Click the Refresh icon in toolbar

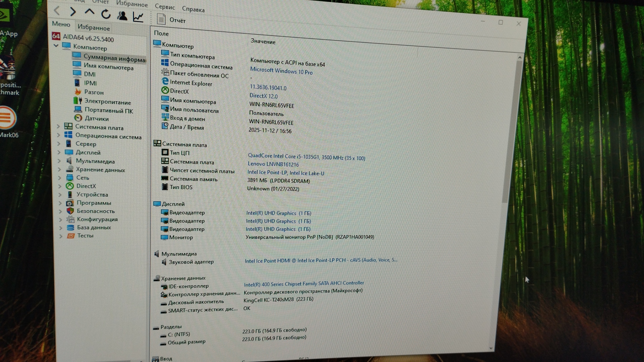(106, 14)
